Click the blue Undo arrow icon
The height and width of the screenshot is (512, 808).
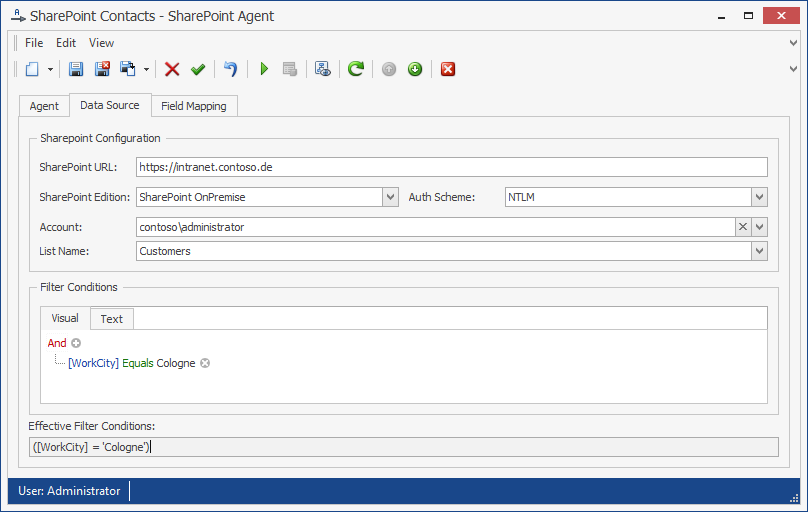[x=230, y=69]
